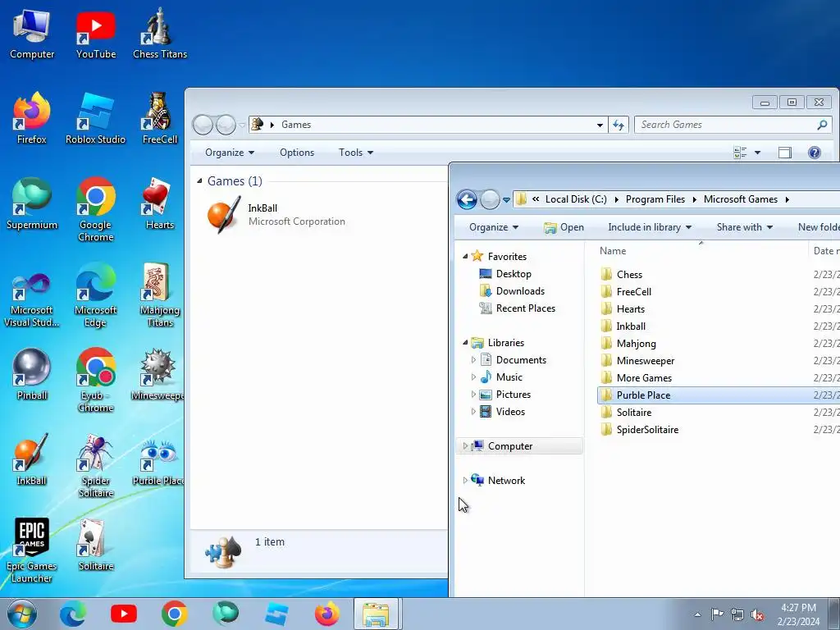Click the Google Chrome desktop shortcut
Image resolution: width=840 pixels, height=630 pixels.
tap(95, 210)
